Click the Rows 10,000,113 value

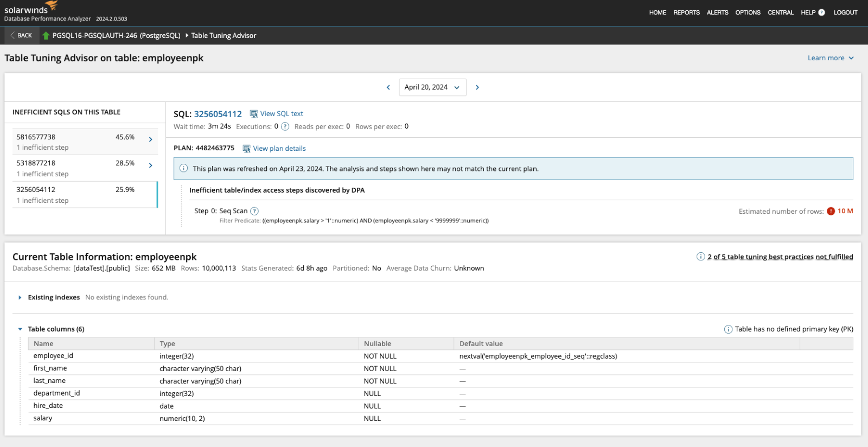(x=219, y=269)
